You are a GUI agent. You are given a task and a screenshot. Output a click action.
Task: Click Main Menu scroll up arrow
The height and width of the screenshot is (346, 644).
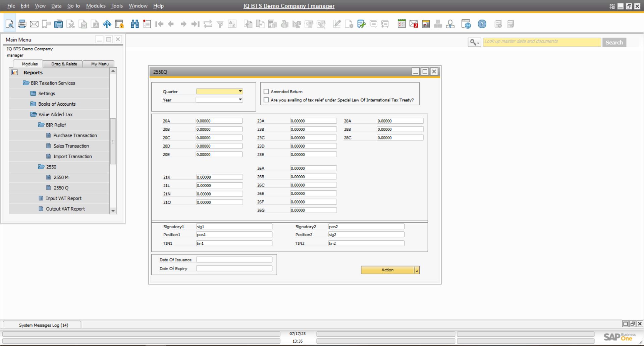pos(113,71)
